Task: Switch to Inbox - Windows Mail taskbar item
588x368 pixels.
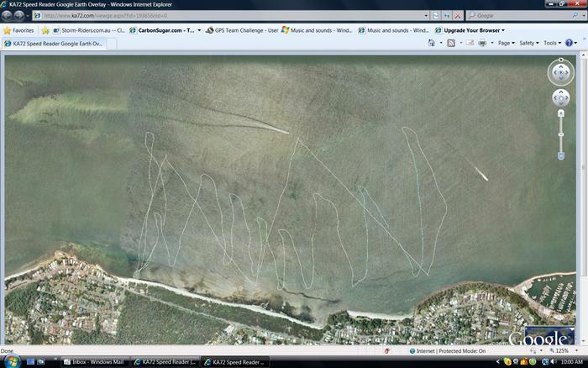Action: point(97,361)
